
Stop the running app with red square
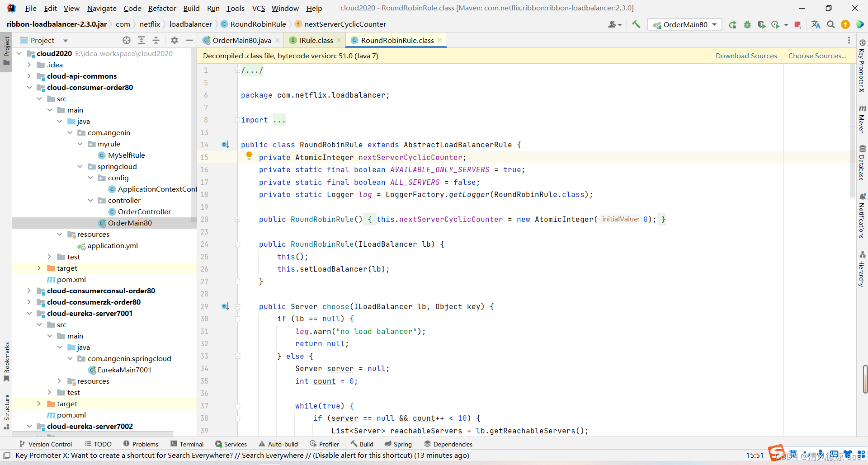pos(797,24)
